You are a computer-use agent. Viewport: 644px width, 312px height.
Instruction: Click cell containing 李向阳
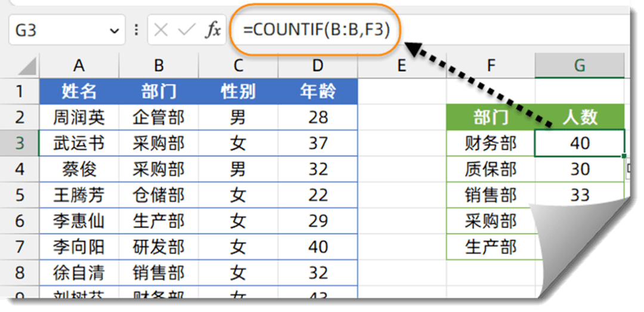click(x=79, y=246)
